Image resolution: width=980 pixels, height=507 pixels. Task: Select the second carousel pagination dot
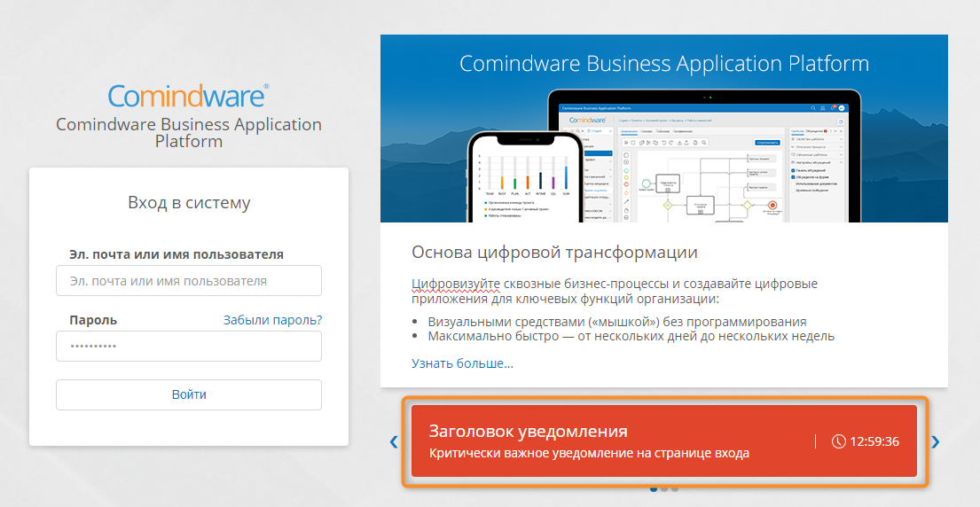click(663, 489)
